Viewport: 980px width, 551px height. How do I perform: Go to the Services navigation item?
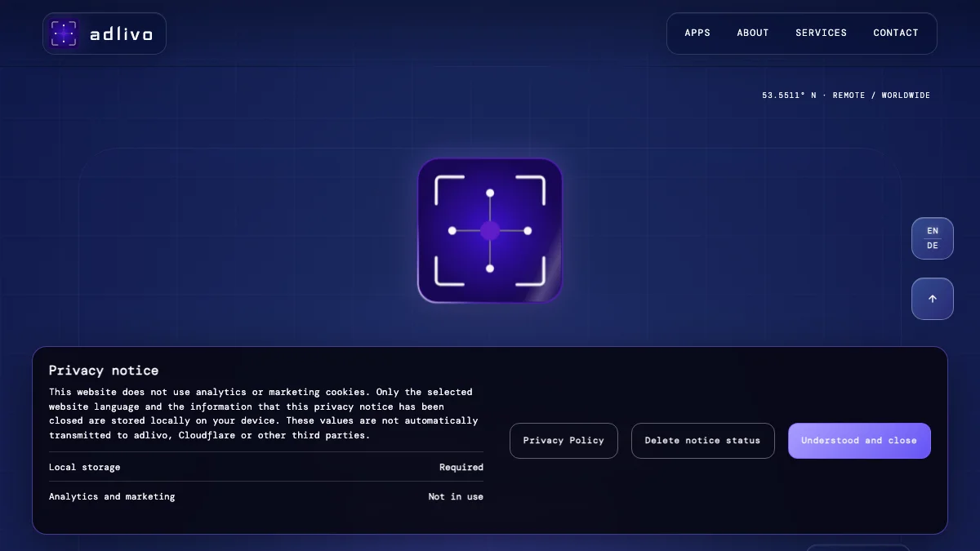point(821,33)
